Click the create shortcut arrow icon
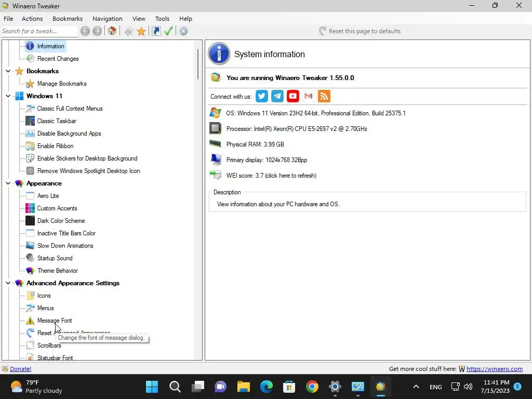Screen dimensions: 532x399 156,31
